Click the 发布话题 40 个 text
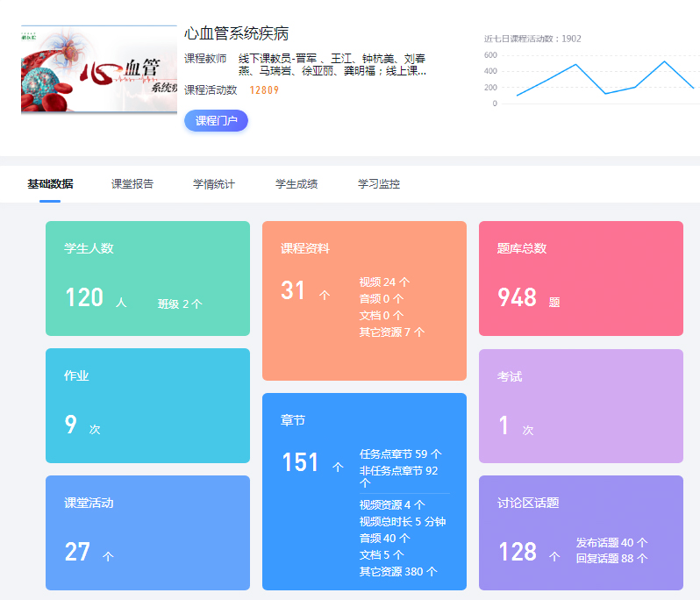700x600 pixels. pyautogui.click(x=611, y=543)
